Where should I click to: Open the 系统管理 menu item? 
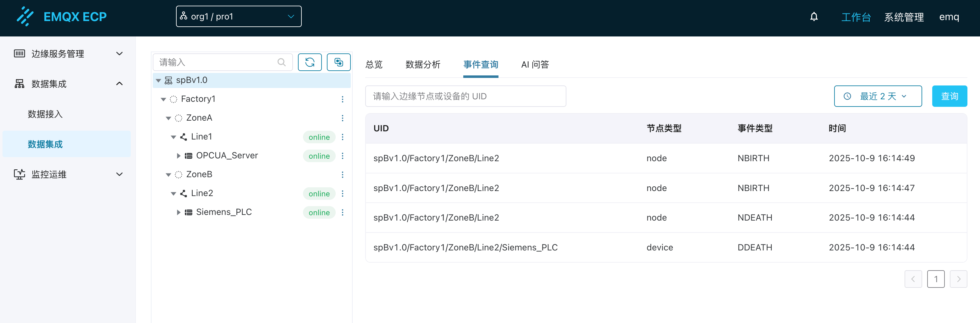coord(904,17)
